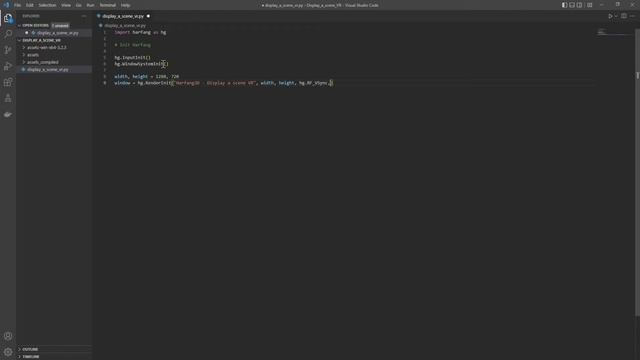Open the Search view in activity bar
The height and width of the screenshot is (360, 640).
(x=8, y=34)
